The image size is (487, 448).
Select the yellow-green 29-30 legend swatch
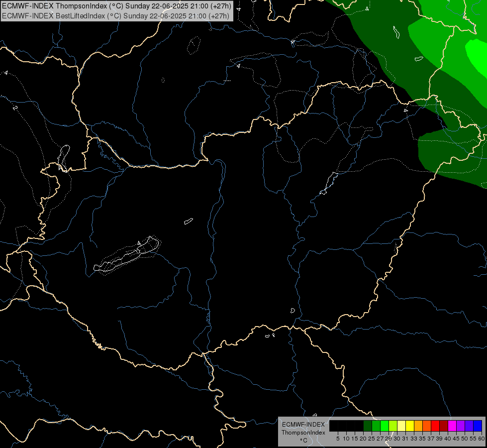393,426
